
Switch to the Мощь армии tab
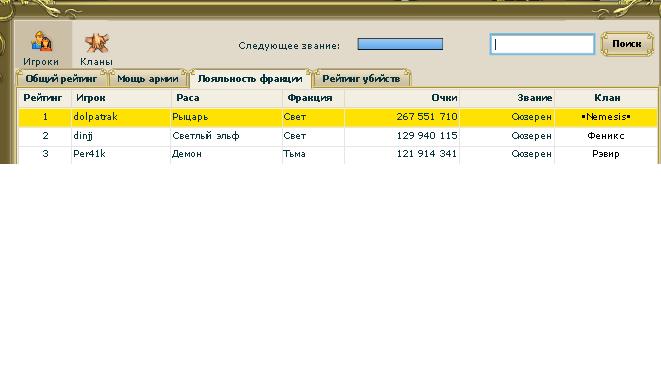pyautogui.click(x=148, y=78)
